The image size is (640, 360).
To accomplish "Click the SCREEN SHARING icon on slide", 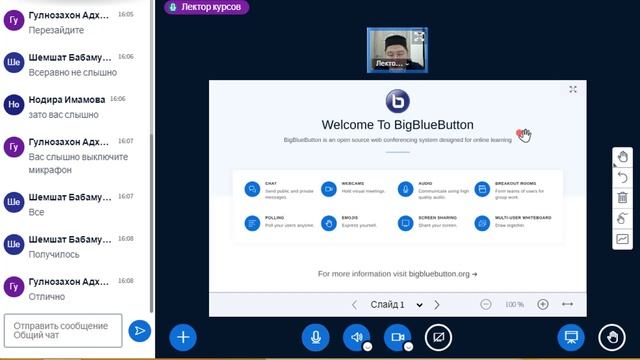I will point(405,223).
